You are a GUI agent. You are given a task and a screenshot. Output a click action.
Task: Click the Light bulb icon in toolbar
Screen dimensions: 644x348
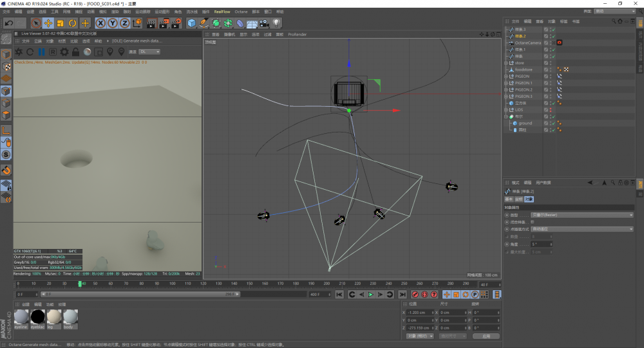[x=276, y=23]
